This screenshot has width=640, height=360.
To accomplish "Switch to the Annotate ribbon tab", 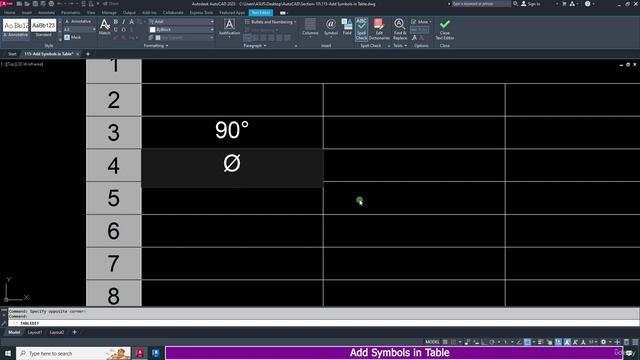I will point(46,13).
